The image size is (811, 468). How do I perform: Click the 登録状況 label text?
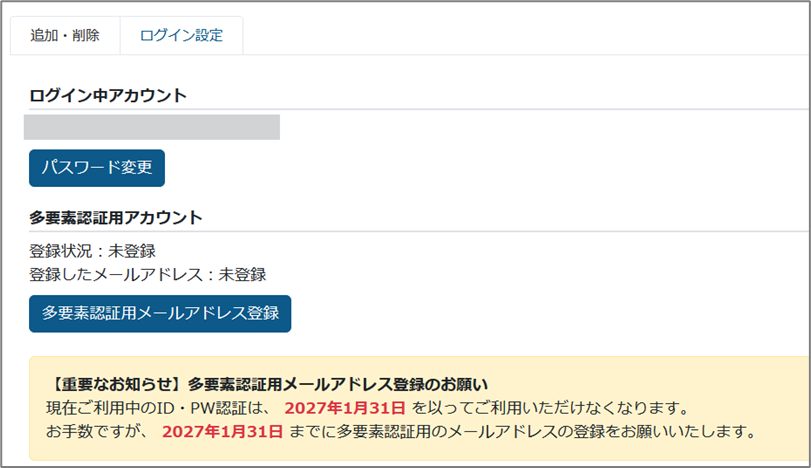59,251
